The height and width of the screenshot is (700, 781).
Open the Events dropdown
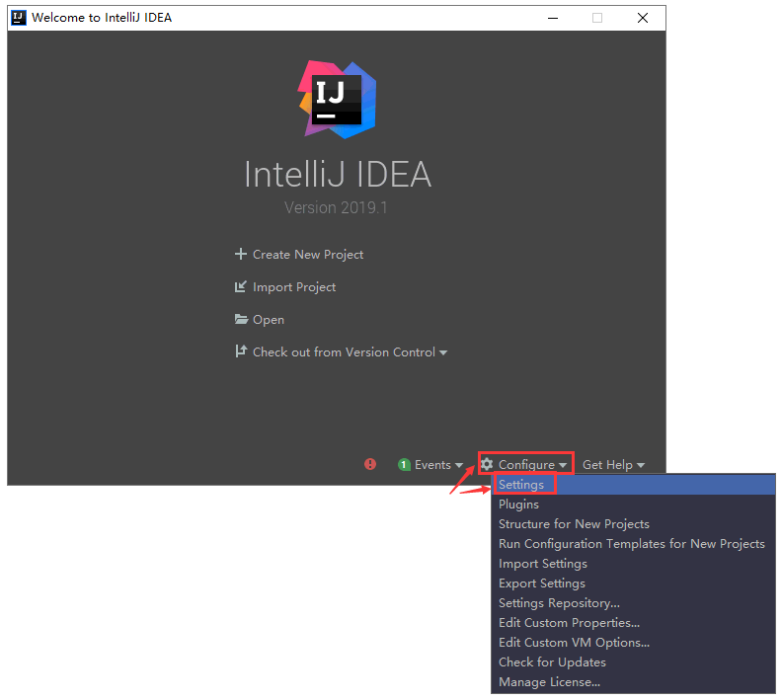tap(438, 465)
